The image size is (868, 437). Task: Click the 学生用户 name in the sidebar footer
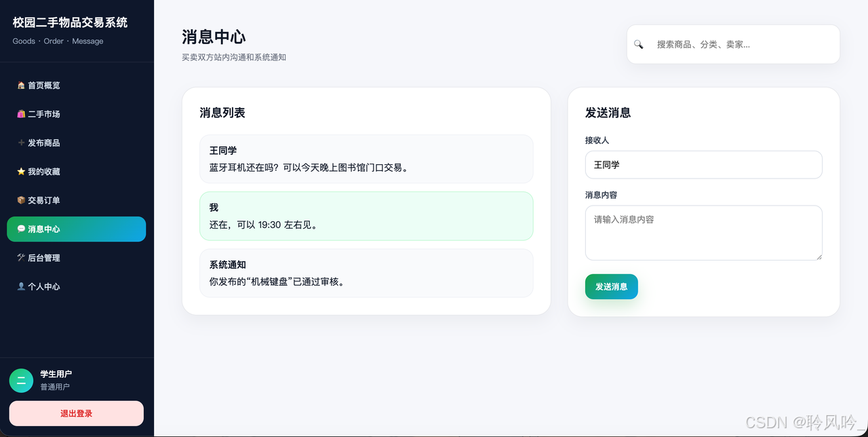point(56,374)
